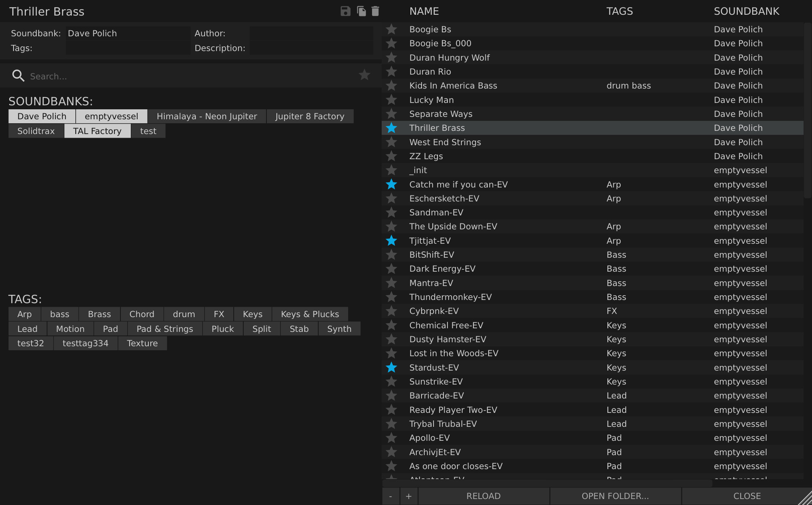Screen dimensions: 812x505
Task: Click the search magnifier icon
Action: [x=18, y=75]
